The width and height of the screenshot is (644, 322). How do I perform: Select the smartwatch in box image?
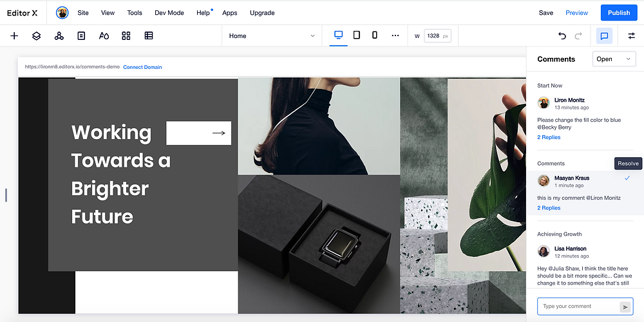[x=319, y=244]
